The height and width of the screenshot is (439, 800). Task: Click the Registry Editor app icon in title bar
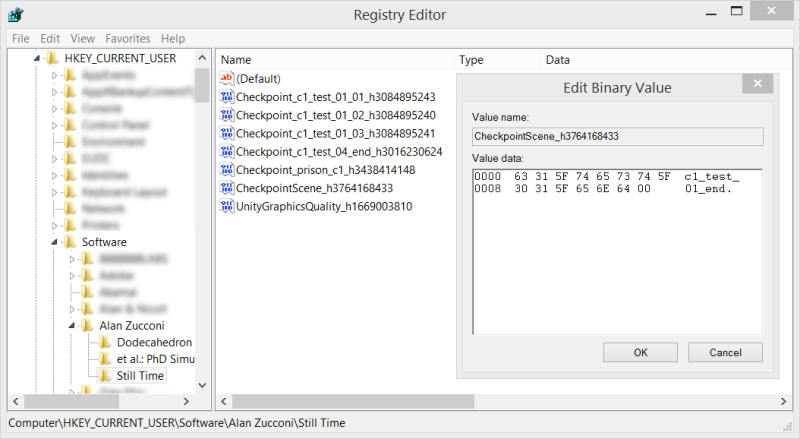[17, 15]
